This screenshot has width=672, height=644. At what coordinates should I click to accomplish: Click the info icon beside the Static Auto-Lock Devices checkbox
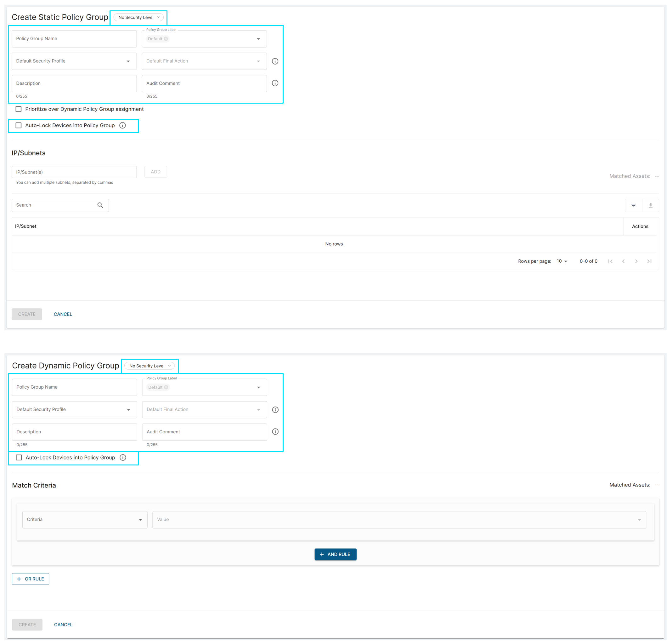coord(122,125)
